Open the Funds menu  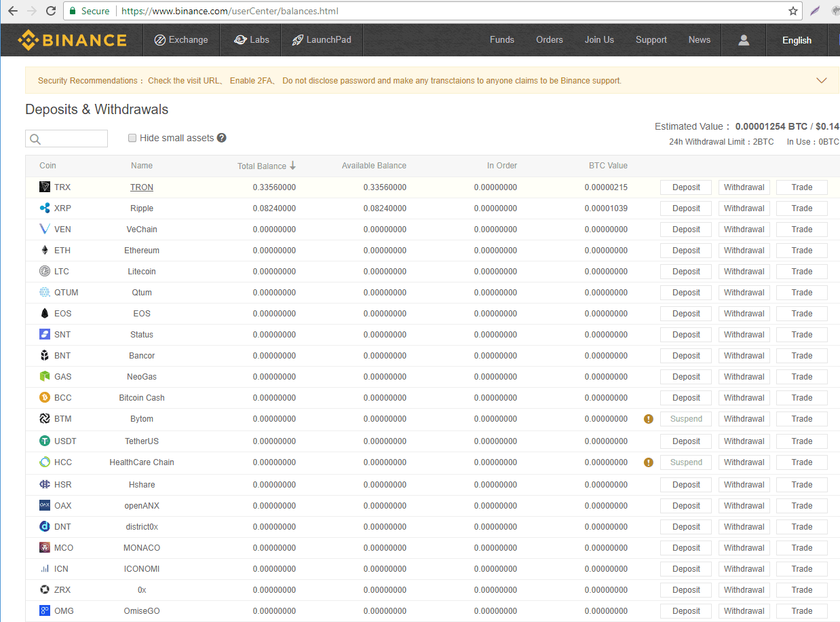[502, 40]
